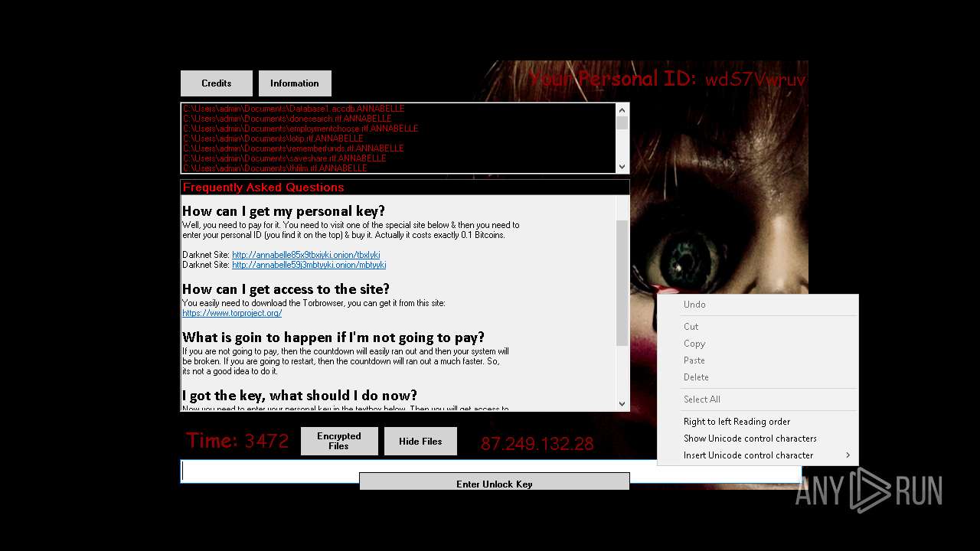Select the rememberfunds.rtf.ANNABELLE file entry

294,148
